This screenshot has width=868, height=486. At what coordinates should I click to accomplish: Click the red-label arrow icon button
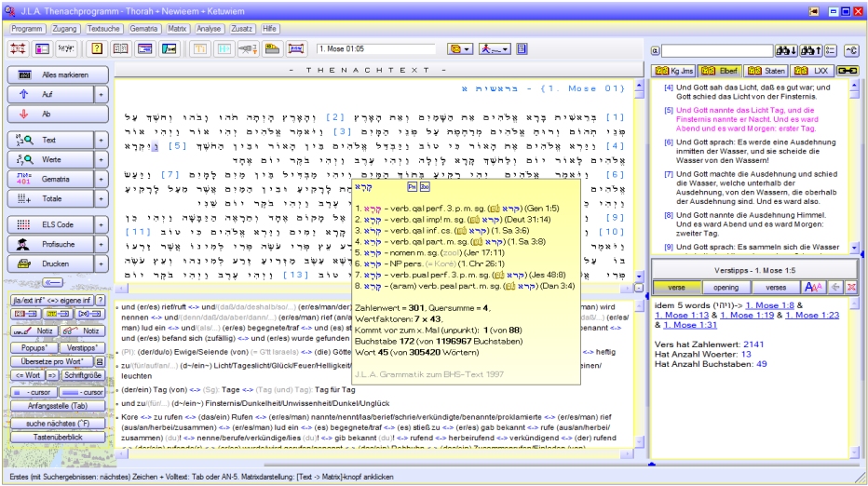[25, 314]
